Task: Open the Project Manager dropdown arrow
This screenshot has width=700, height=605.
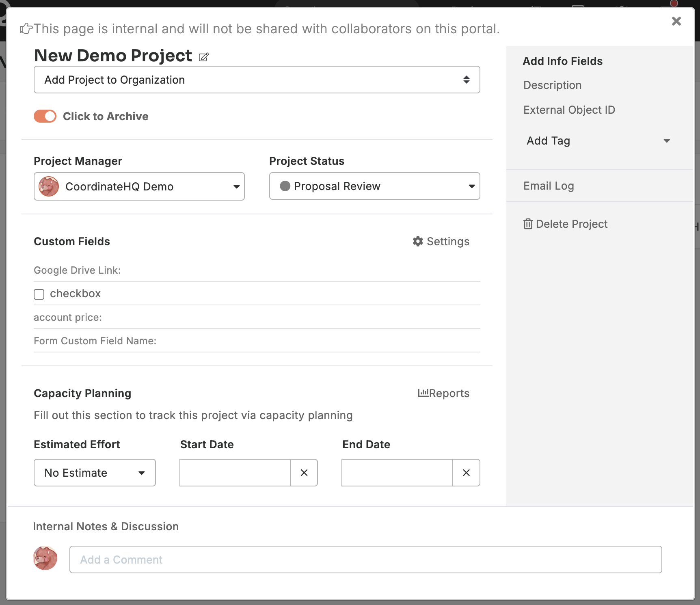Action: click(236, 187)
